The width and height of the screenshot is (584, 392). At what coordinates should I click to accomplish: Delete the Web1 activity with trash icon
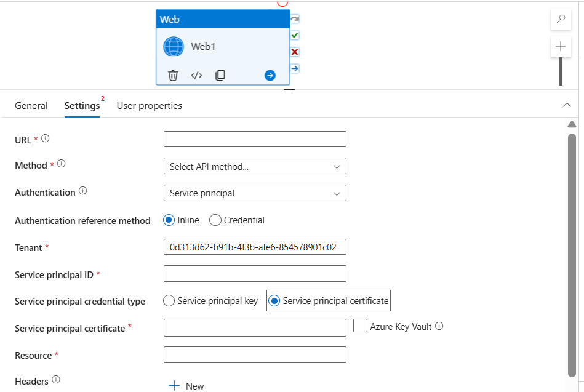pyautogui.click(x=173, y=75)
